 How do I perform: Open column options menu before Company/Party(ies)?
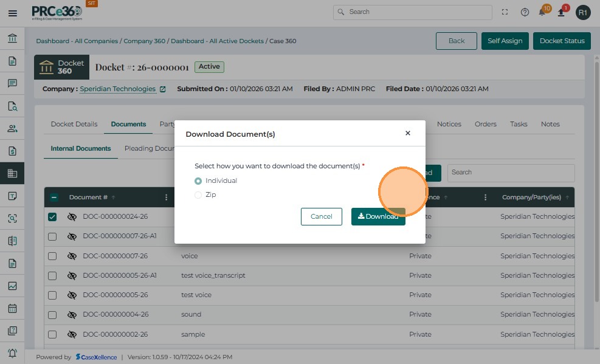(485, 197)
